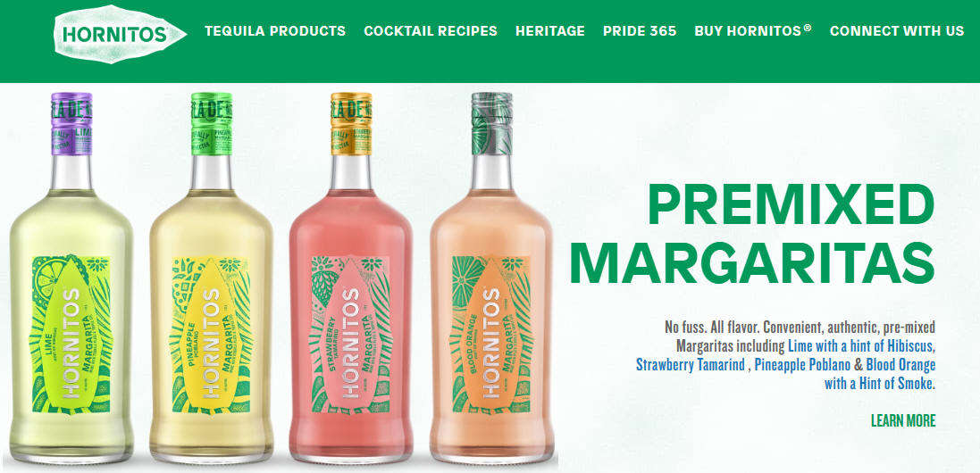Viewport: 980px width, 473px height.
Task: Click the Hornitos logo in header
Action: pyautogui.click(x=120, y=34)
